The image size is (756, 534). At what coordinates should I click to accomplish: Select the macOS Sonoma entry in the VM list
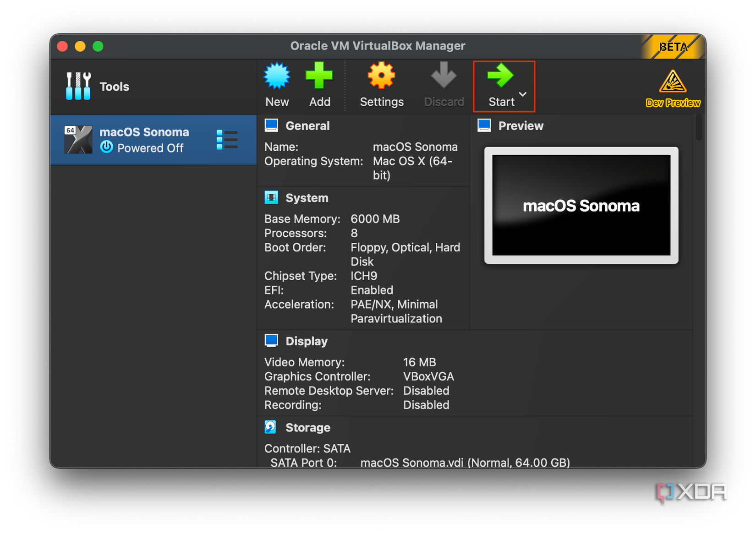144,132
